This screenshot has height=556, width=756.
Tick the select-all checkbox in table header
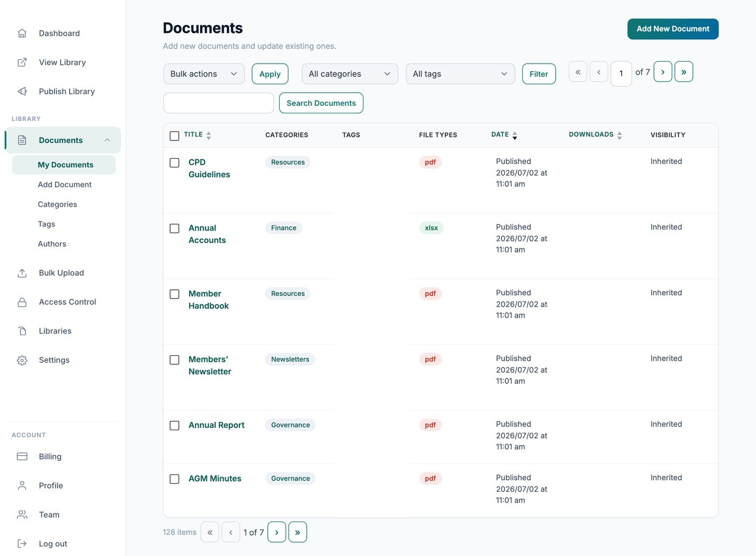[174, 136]
